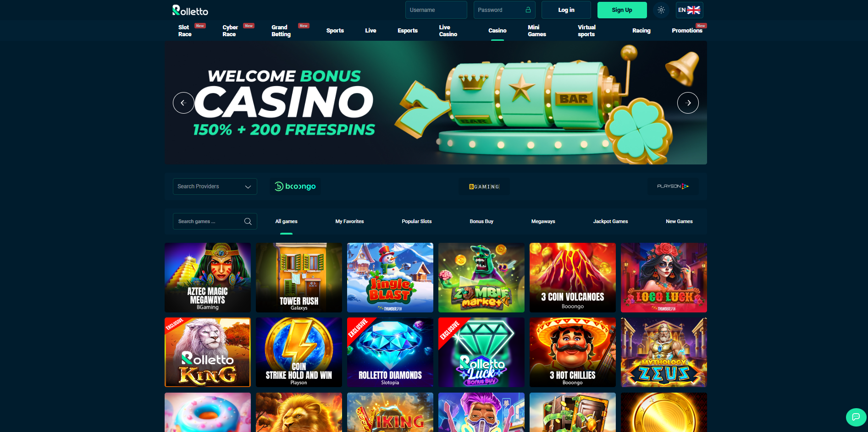Click the search magnifier icon in games search

[x=248, y=221]
